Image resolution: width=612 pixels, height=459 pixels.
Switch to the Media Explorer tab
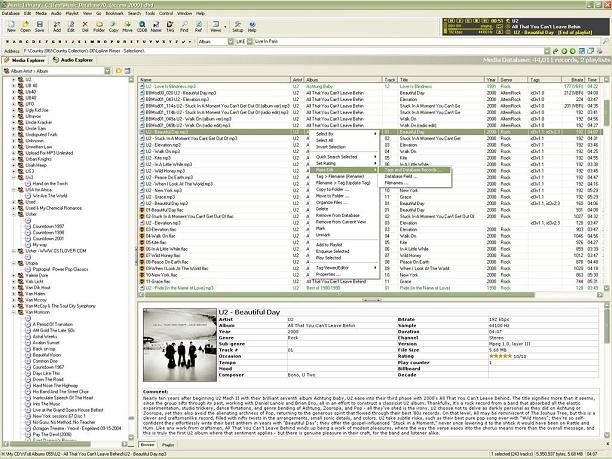pos(24,60)
